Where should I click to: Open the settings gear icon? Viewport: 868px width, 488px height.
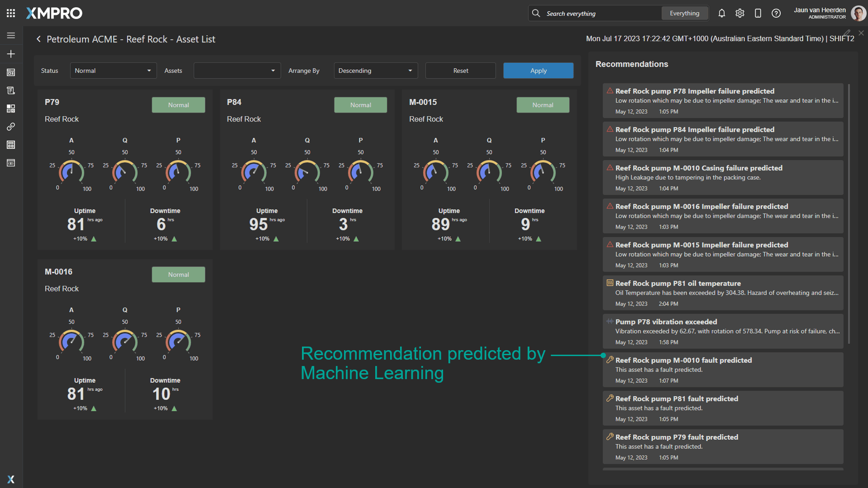click(x=740, y=13)
